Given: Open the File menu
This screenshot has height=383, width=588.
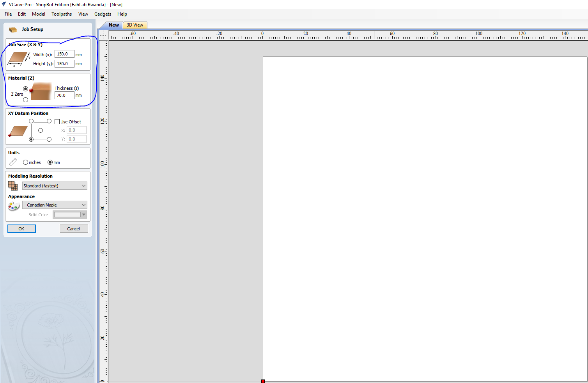Looking at the screenshot, I should click(x=8, y=14).
